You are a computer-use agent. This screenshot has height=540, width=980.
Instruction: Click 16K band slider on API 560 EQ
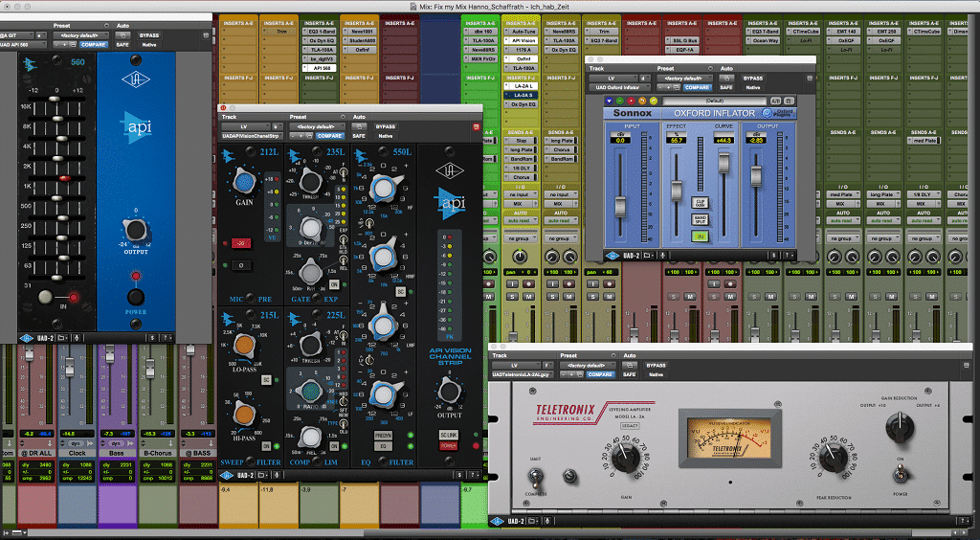coord(56,99)
